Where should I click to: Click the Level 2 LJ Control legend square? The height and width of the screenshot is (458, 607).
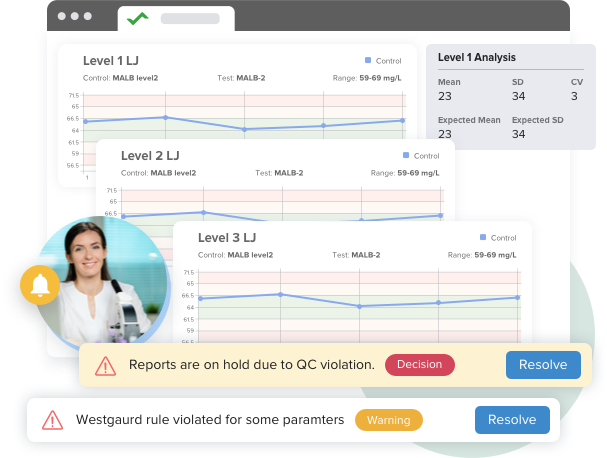406,156
